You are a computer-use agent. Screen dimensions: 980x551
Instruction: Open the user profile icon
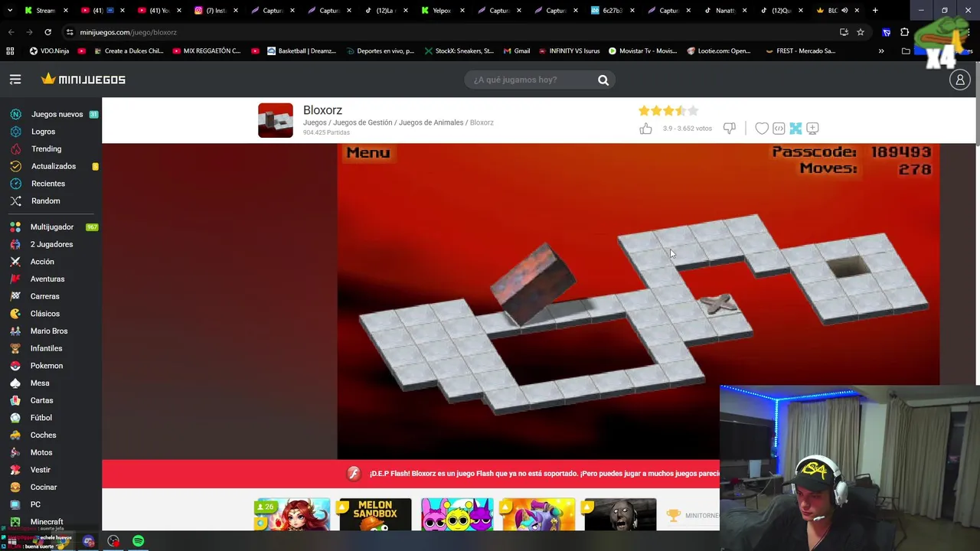959,80
